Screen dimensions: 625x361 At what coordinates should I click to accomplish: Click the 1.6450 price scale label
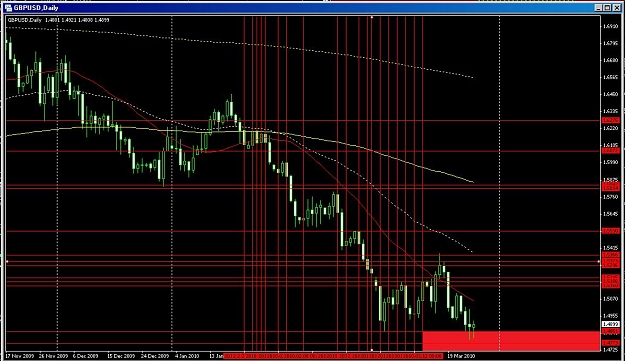611,94
